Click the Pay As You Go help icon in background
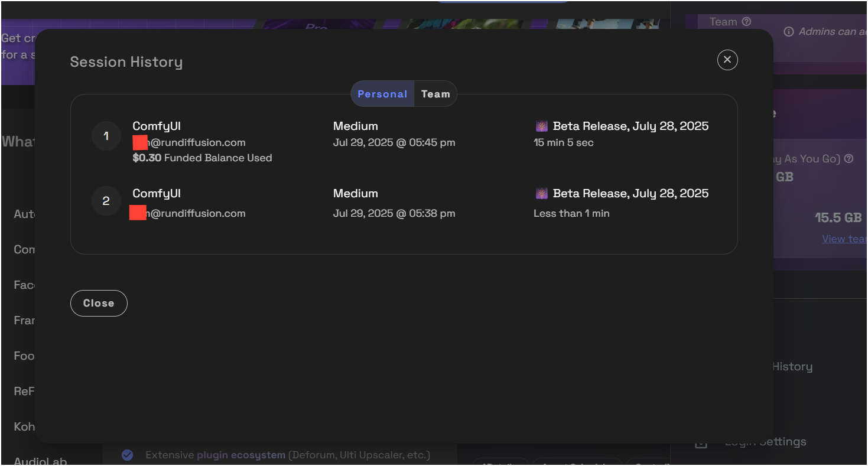This screenshot has height=466, width=868. pos(849,159)
